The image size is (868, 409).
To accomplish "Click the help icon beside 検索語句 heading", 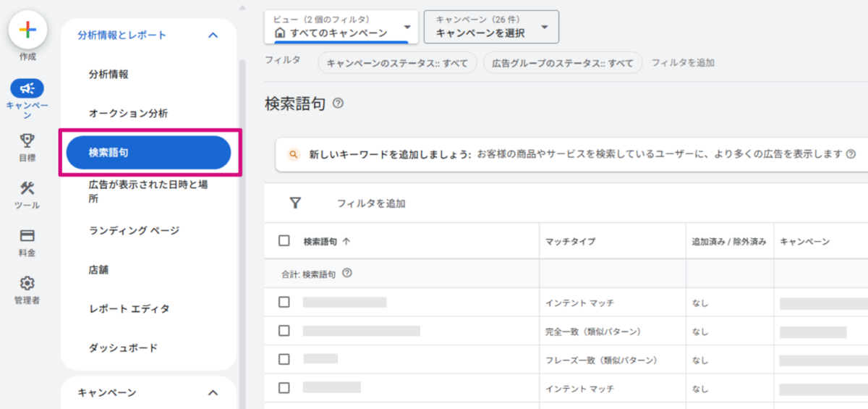I will 338,104.
